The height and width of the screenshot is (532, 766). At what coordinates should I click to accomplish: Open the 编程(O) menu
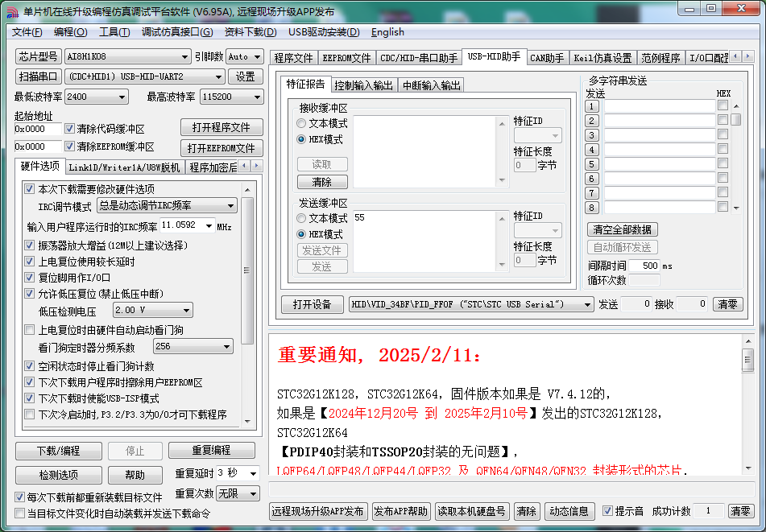click(x=70, y=32)
